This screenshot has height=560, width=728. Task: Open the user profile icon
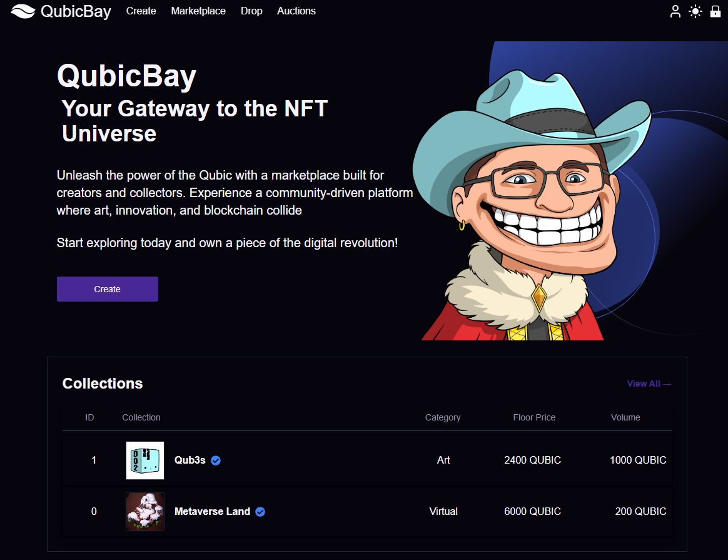coord(675,11)
